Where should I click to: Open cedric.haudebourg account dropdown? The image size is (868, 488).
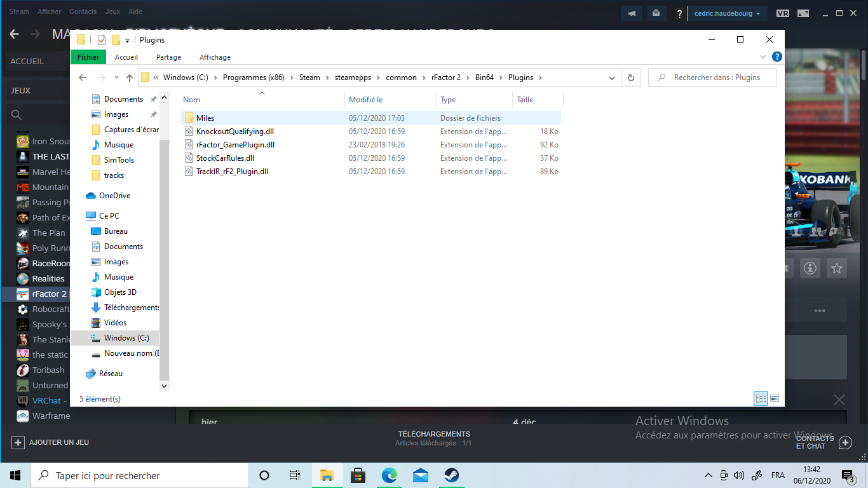(728, 13)
